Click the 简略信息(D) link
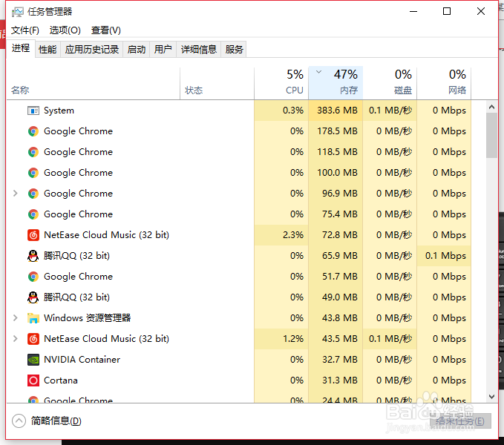 [56, 421]
